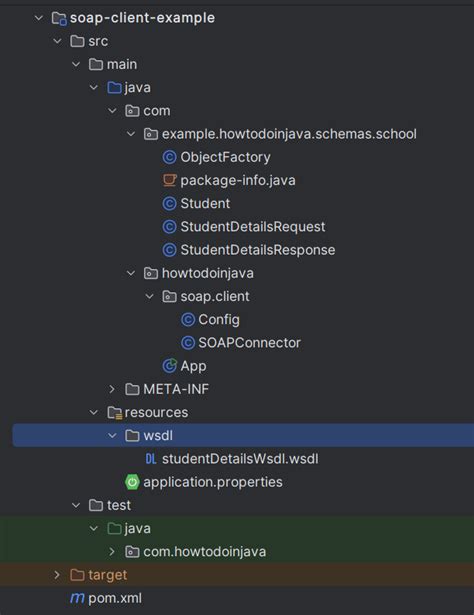Screen dimensions: 474x615
Task: Click the Student class icon
Action: pyautogui.click(x=169, y=204)
